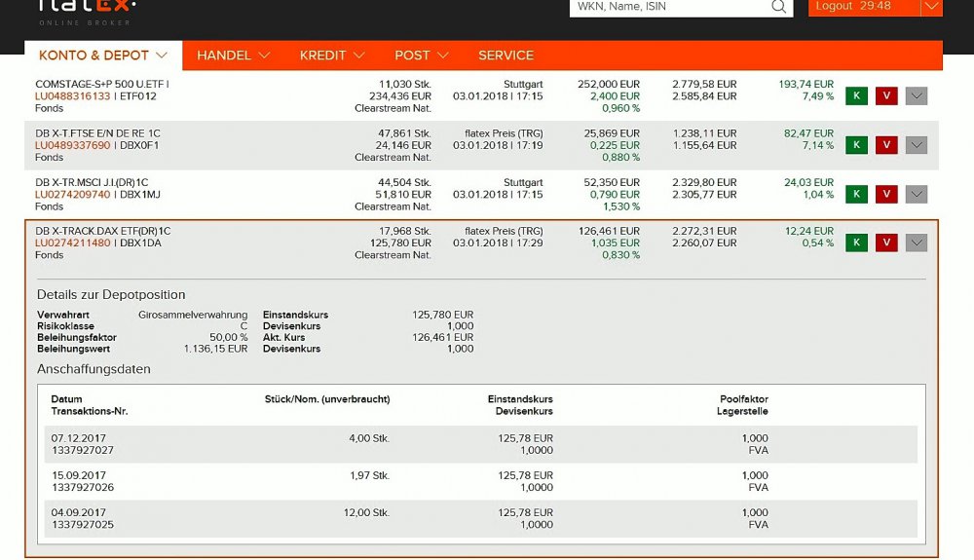Image resolution: width=974 pixels, height=560 pixels.
Task: Click the DB X-T.FTSE E/N DE RE 1C name
Action: click(97, 133)
